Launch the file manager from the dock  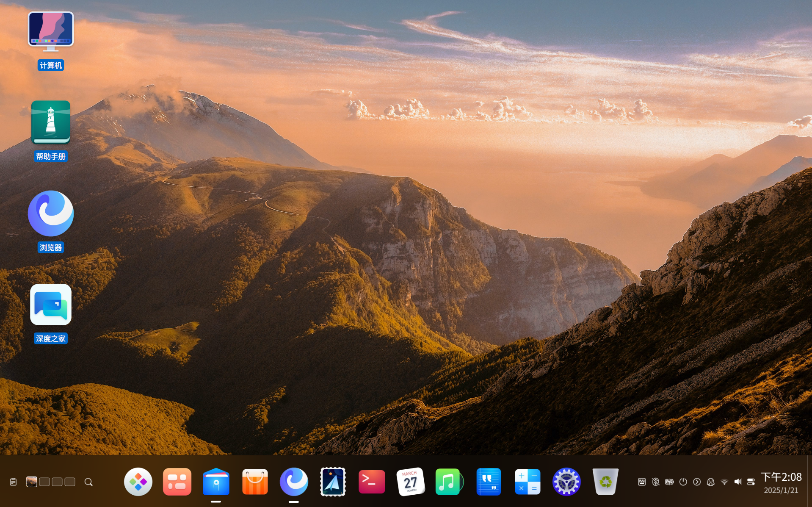216,482
